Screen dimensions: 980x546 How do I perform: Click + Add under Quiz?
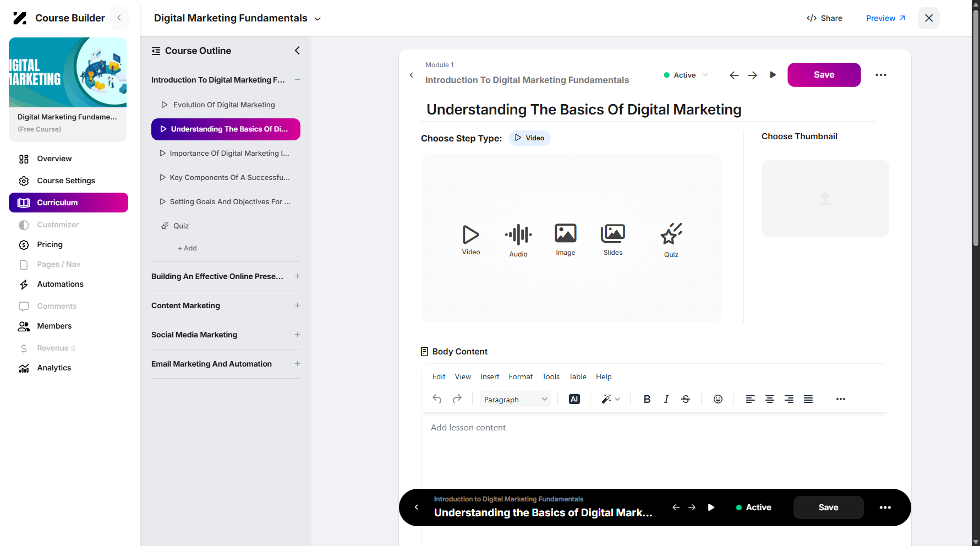[187, 248]
